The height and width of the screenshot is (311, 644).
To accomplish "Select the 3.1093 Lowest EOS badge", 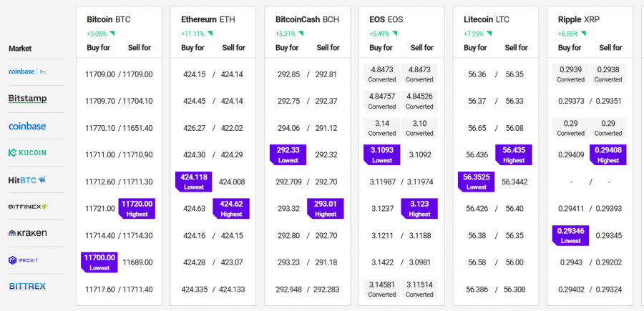I will (382, 154).
